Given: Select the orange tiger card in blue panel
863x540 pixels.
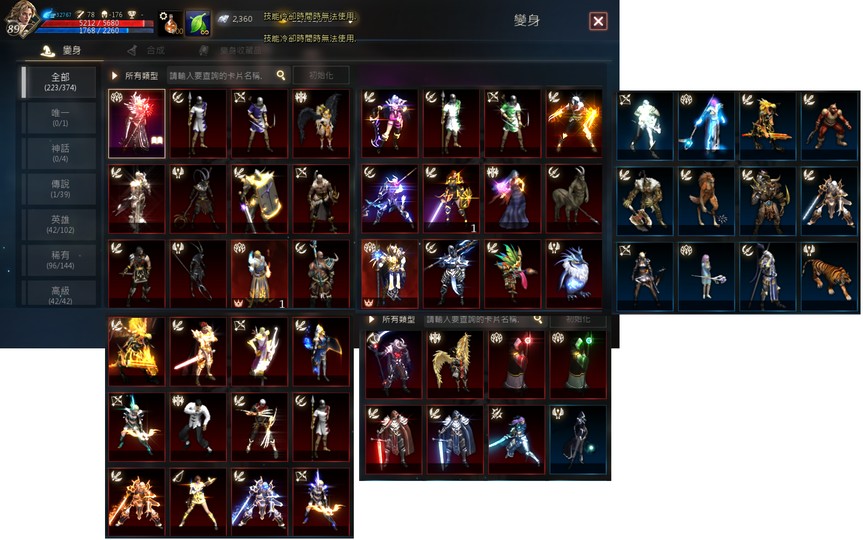Looking at the screenshot, I should coord(829,277).
